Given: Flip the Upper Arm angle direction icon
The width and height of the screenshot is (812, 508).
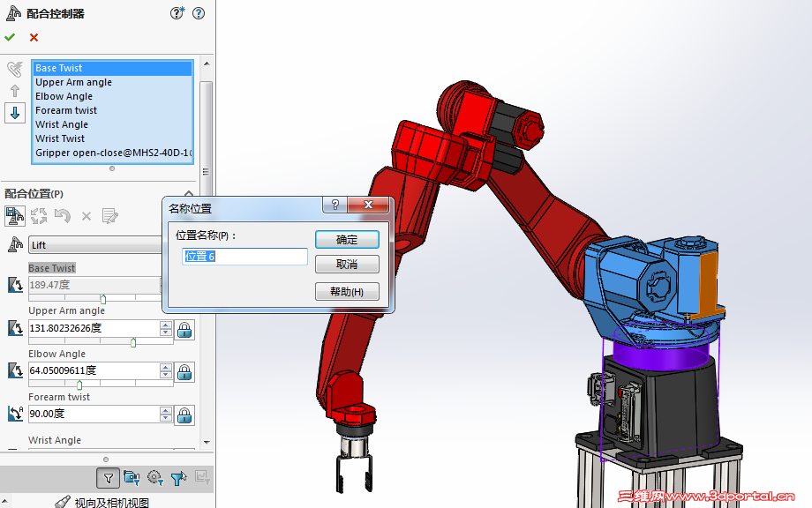Looking at the screenshot, I should tap(16, 328).
